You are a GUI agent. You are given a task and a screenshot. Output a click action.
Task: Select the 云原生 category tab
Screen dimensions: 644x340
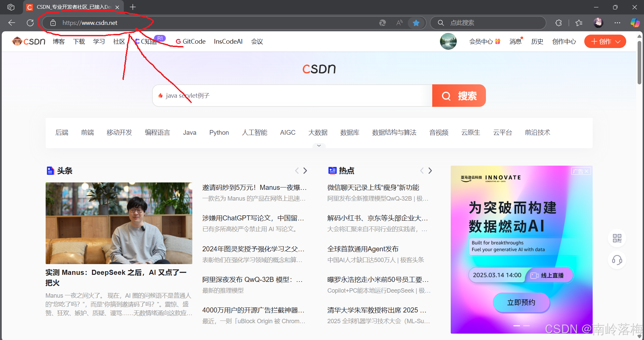[471, 132]
